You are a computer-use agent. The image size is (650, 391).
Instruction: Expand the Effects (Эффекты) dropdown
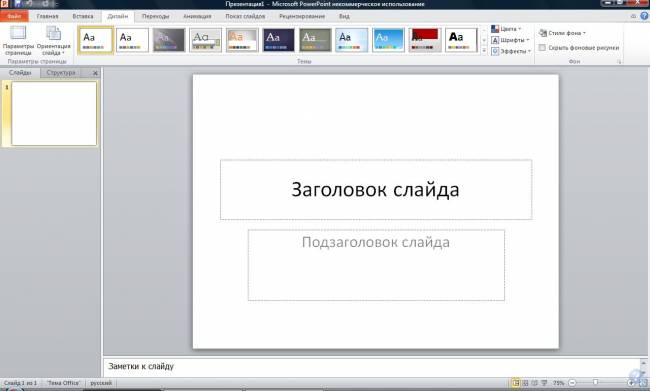point(511,51)
